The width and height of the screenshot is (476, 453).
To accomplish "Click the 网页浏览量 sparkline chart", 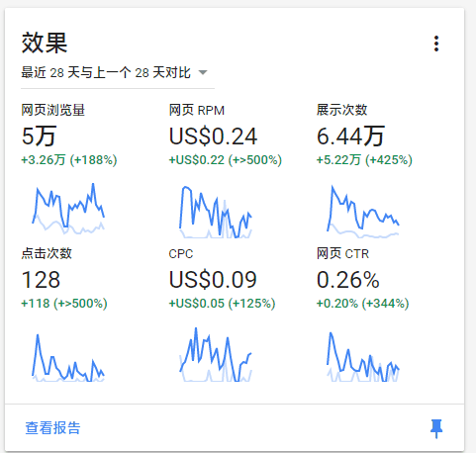I will tap(68, 208).
